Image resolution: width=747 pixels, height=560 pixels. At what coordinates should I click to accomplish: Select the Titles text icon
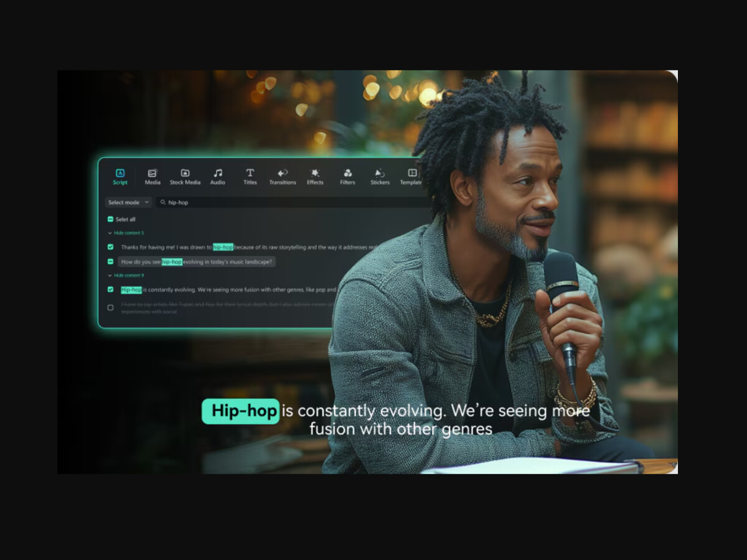(250, 173)
